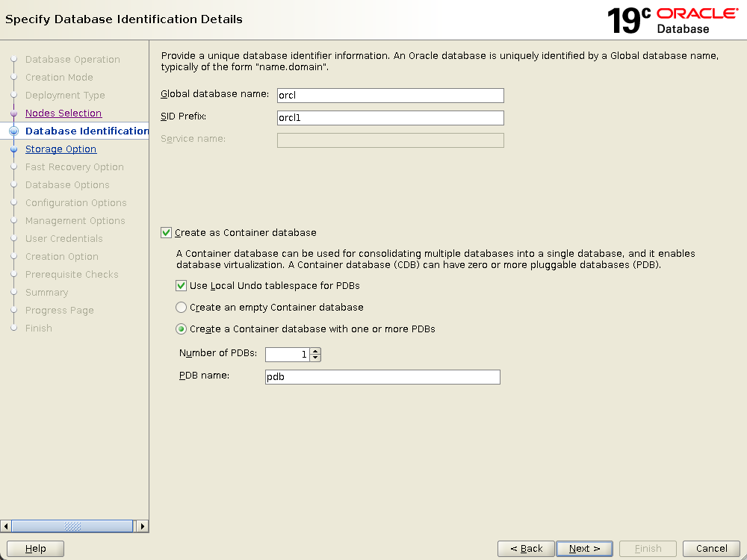Select Create an empty Container database
This screenshot has height=560, width=747.
[182, 308]
